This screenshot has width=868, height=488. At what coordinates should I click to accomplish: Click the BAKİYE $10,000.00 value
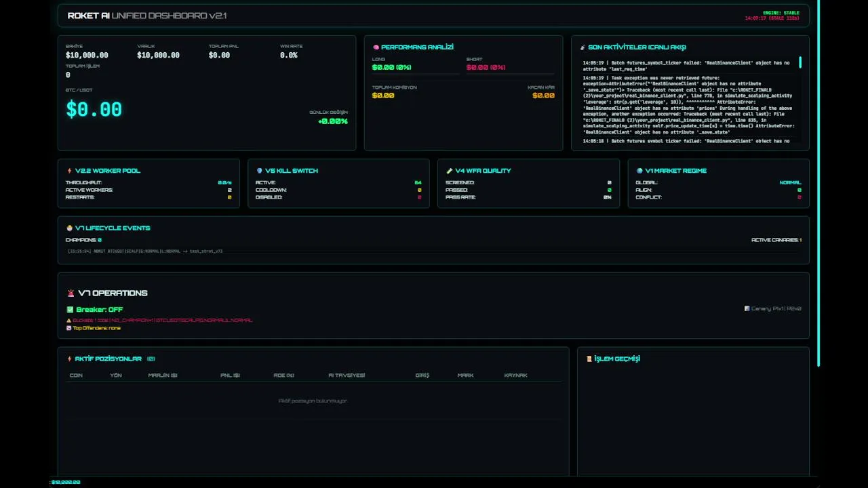click(87, 56)
